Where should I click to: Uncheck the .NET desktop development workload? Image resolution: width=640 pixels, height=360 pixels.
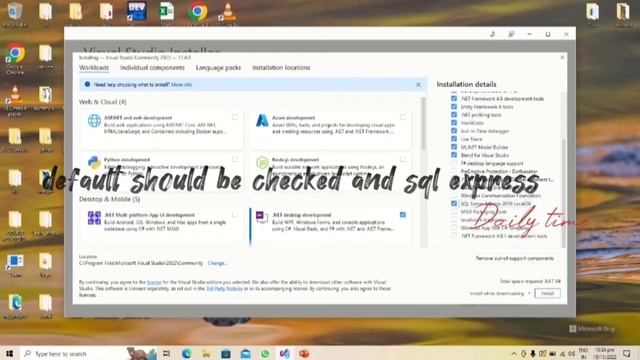point(403,215)
